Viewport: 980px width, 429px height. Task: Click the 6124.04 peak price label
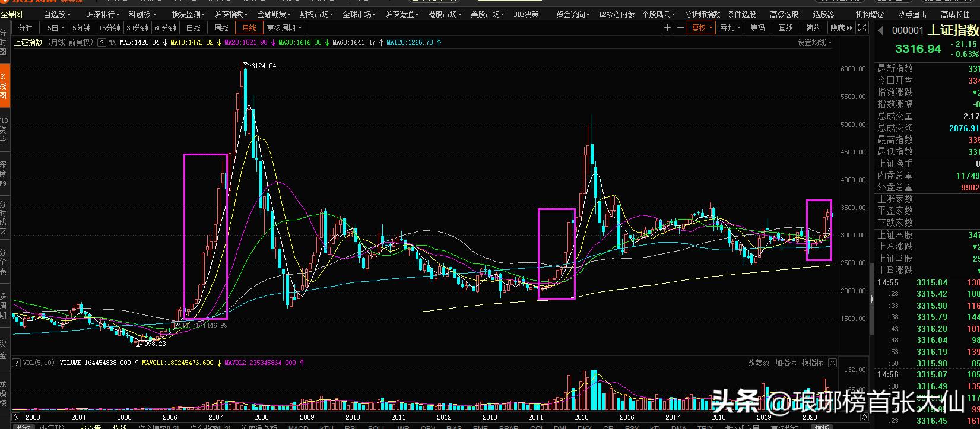[264, 66]
